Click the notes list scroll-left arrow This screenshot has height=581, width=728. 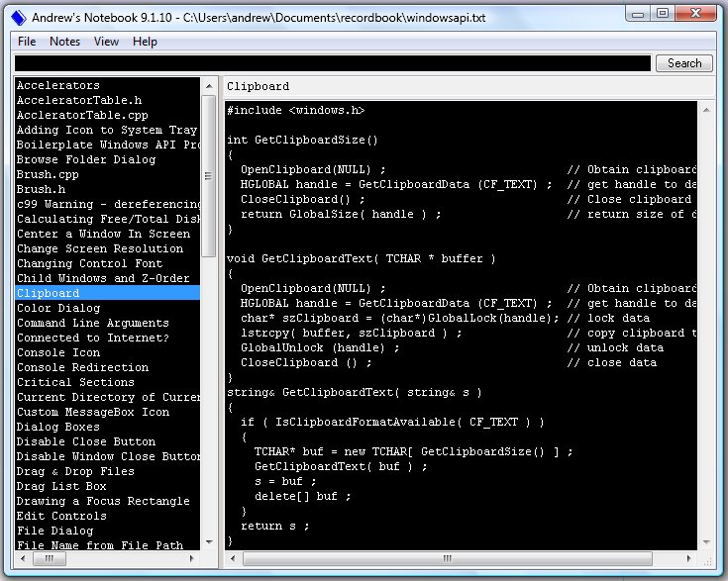(x=23, y=559)
